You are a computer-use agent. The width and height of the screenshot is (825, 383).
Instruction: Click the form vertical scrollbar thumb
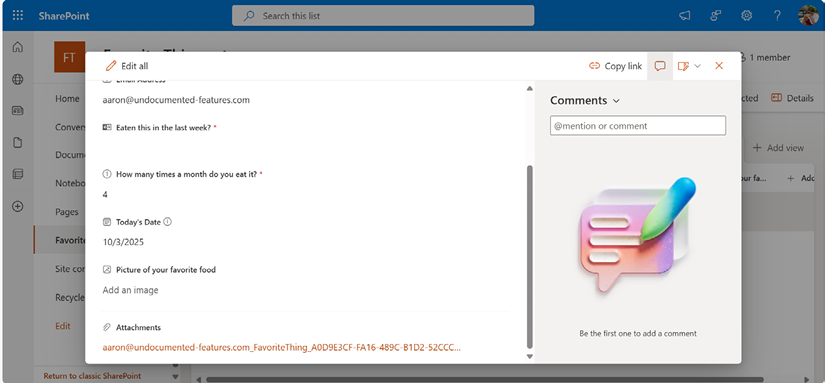529,257
